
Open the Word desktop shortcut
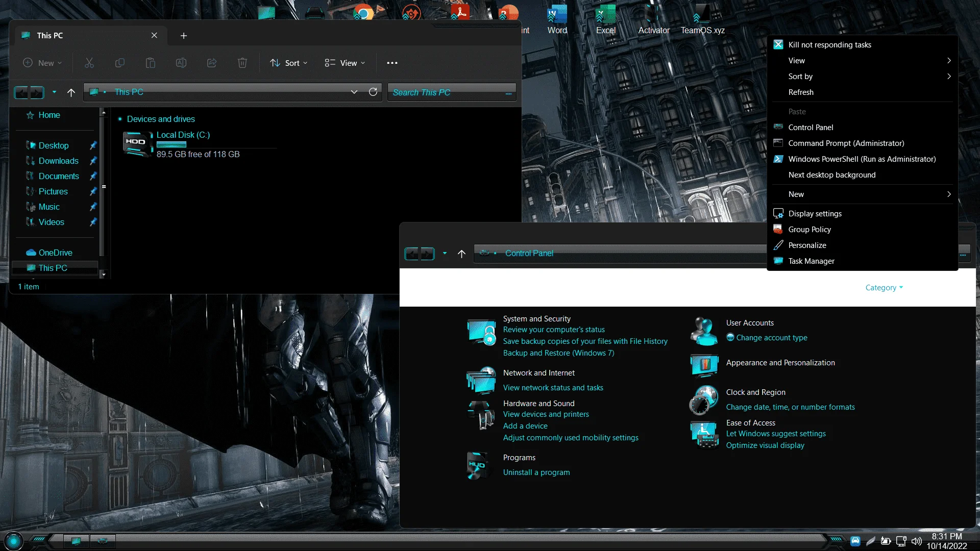coord(557,19)
